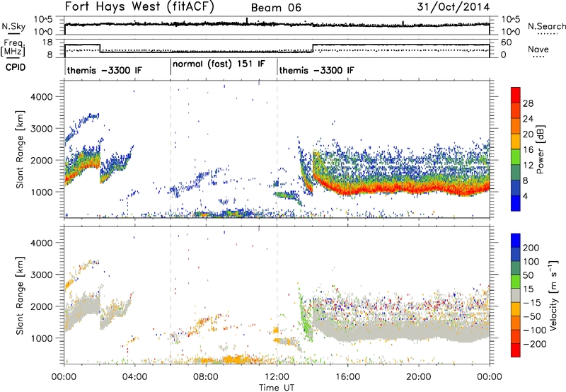
Task: Click the 'Beam 06' label
Action: (x=276, y=8)
